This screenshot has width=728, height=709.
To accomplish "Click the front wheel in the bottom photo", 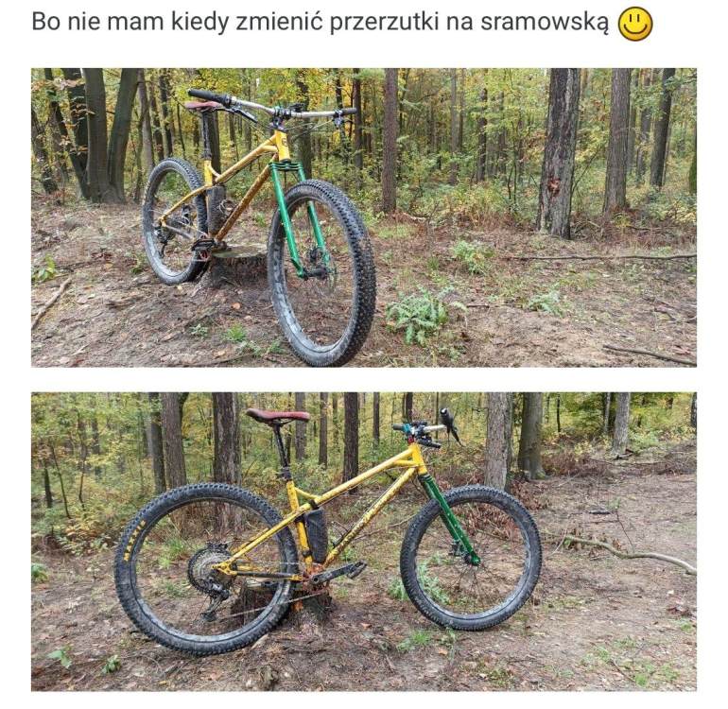I will 471,557.
